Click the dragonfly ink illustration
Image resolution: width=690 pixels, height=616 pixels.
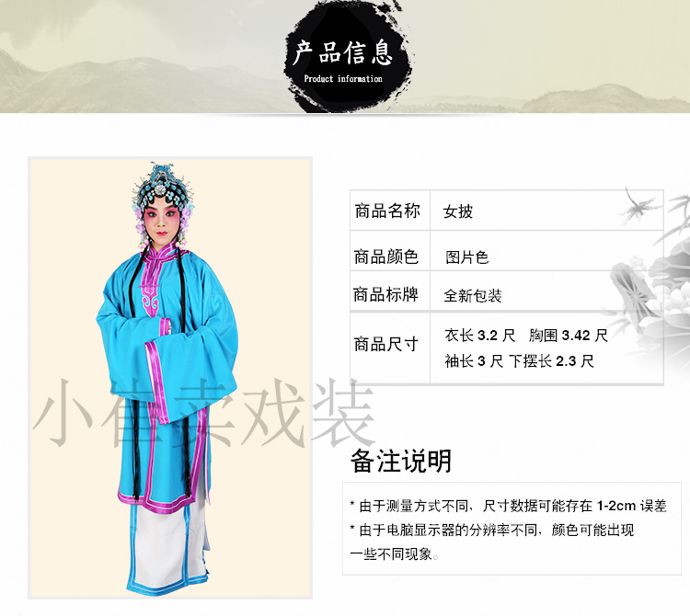click(638, 206)
